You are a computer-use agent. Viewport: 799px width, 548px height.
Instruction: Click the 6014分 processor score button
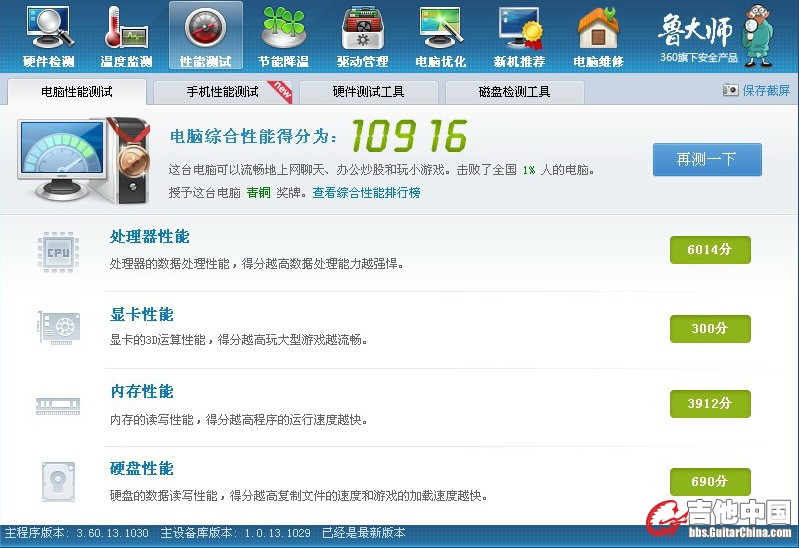coord(709,250)
